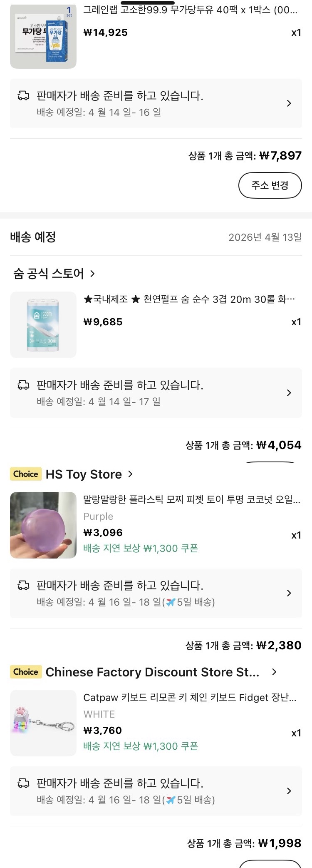Viewport: 312px width, 868px height.
Task: Open shipping details for April 14–17 delivery
Action: point(289,393)
